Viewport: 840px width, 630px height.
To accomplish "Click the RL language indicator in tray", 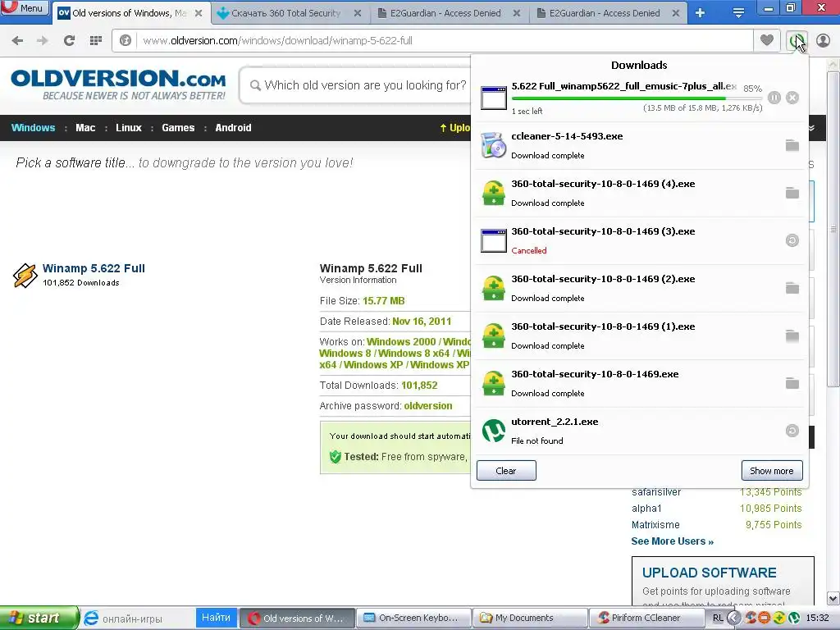I will coord(718,618).
